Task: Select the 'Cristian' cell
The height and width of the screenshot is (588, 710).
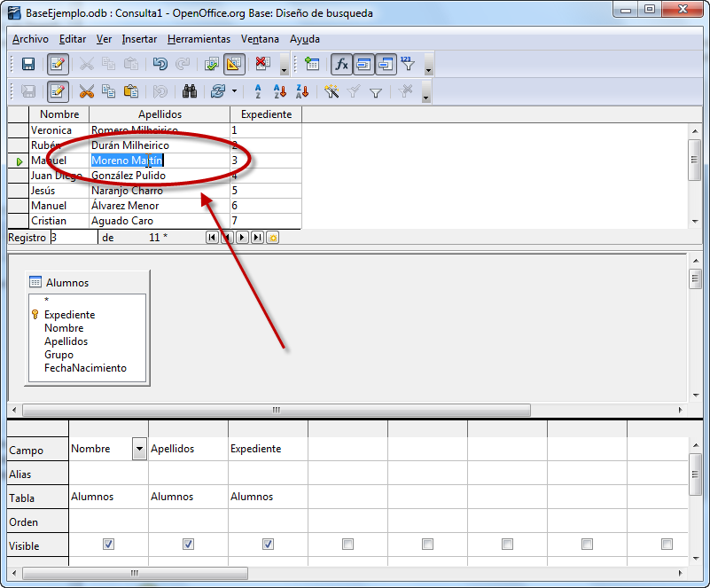Action: [x=59, y=221]
